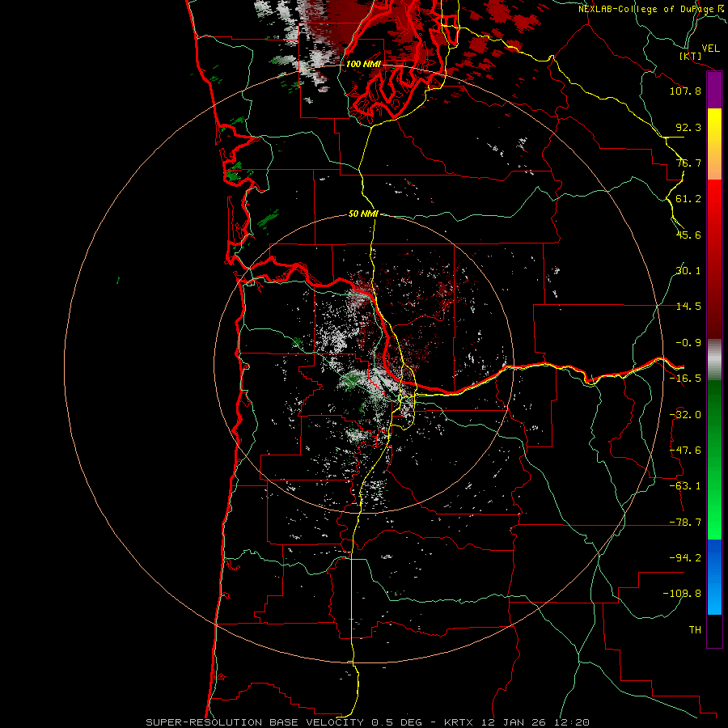Click the -94.2 velocity scale value
This screenshot has width=728, height=728.
click(x=685, y=558)
